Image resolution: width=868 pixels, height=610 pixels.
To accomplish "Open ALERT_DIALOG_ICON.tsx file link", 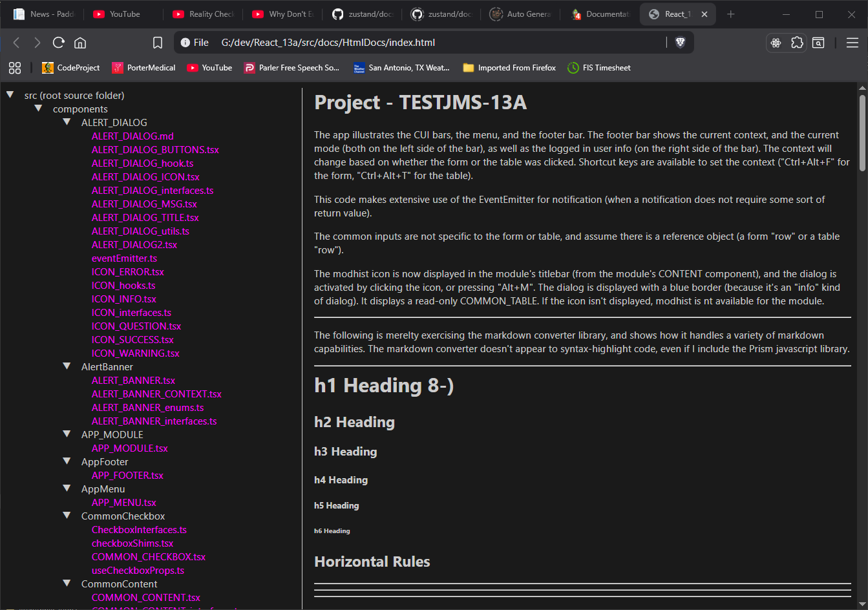I will click(145, 177).
